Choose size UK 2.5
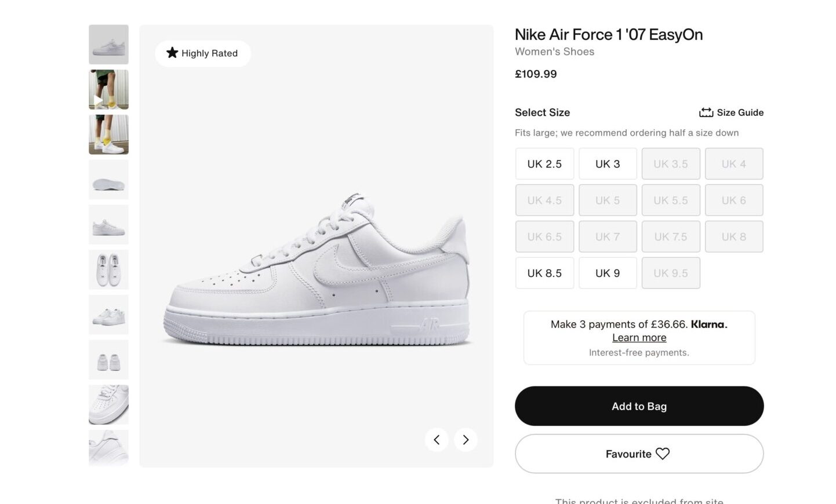Screen dimensions: 836x504 pyautogui.click(x=544, y=164)
